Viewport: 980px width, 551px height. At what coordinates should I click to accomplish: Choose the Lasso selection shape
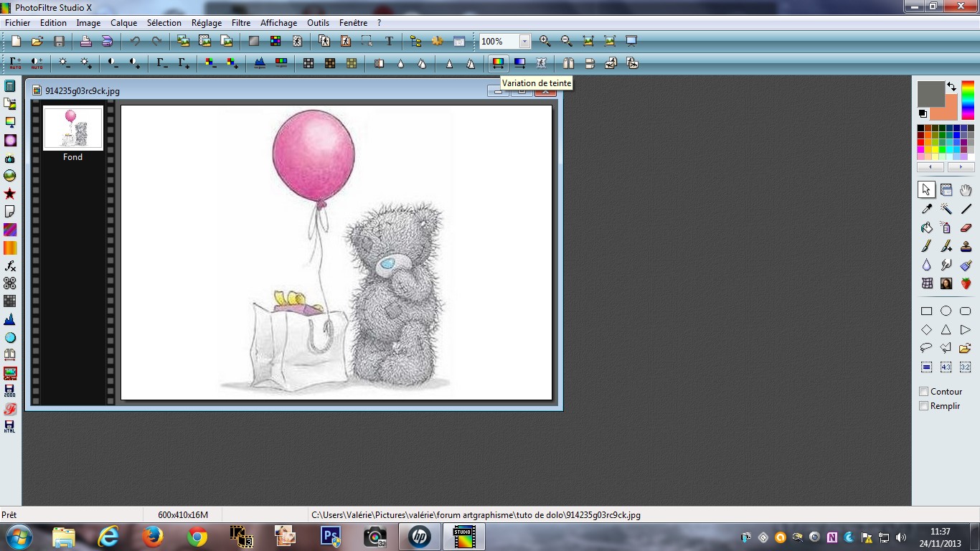926,349
